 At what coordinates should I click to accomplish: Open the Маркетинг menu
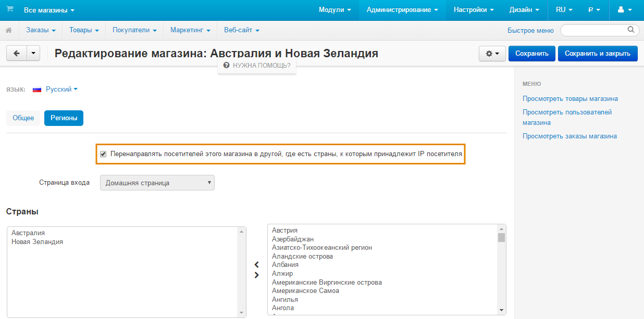click(190, 30)
